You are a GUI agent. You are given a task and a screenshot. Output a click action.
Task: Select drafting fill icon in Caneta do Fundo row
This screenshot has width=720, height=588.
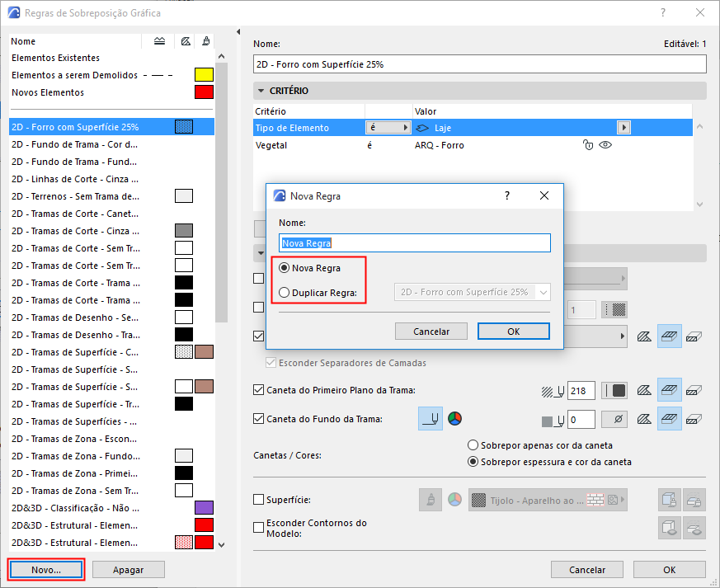tap(694, 419)
